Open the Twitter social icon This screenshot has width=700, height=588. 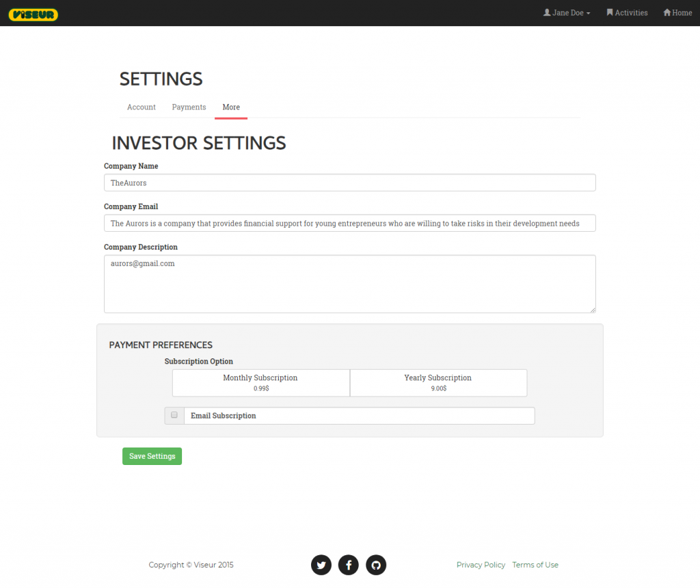click(321, 565)
